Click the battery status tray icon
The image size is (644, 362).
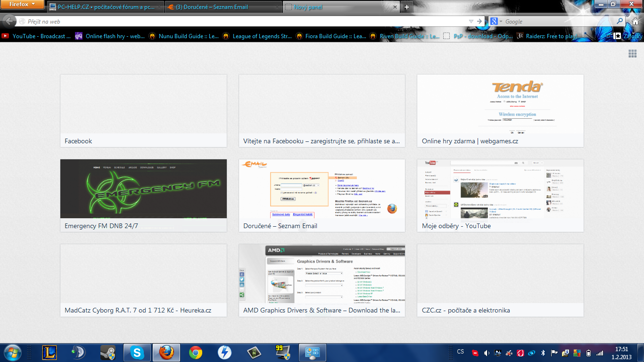coord(588,353)
